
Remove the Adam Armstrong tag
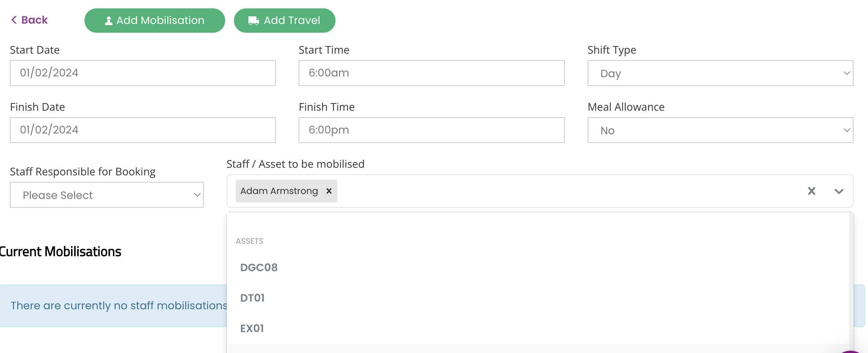tap(329, 191)
